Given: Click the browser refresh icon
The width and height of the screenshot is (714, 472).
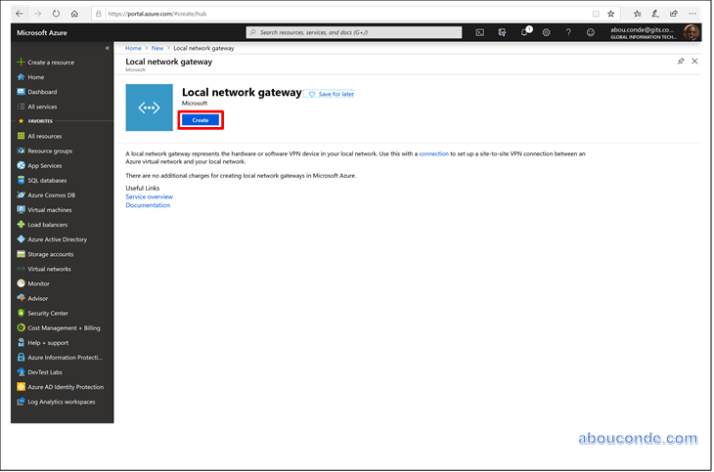Looking at the screenshot, I should tap(56, 14).
